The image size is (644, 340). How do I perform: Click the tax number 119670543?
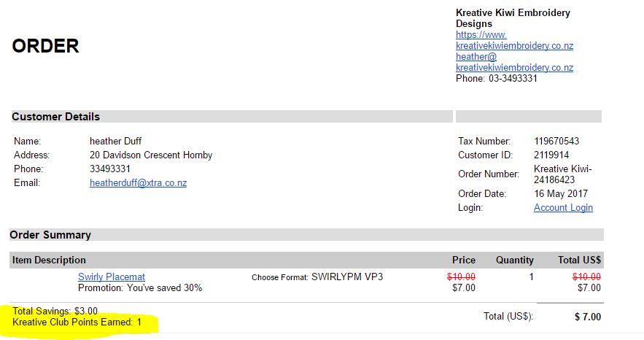tap(556, 142)
